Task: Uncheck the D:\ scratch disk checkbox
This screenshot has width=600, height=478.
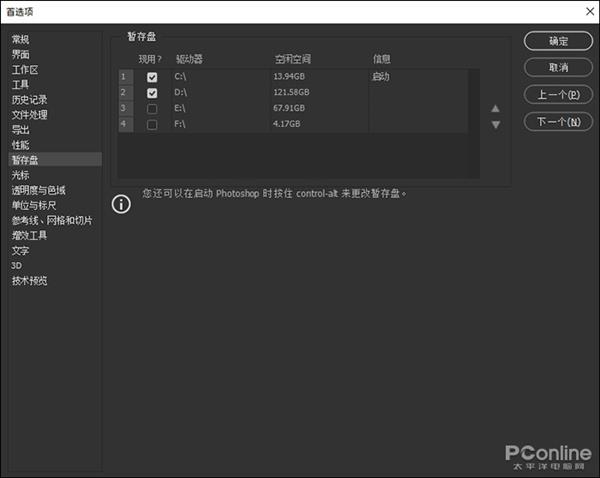Action: pos(152,93)
